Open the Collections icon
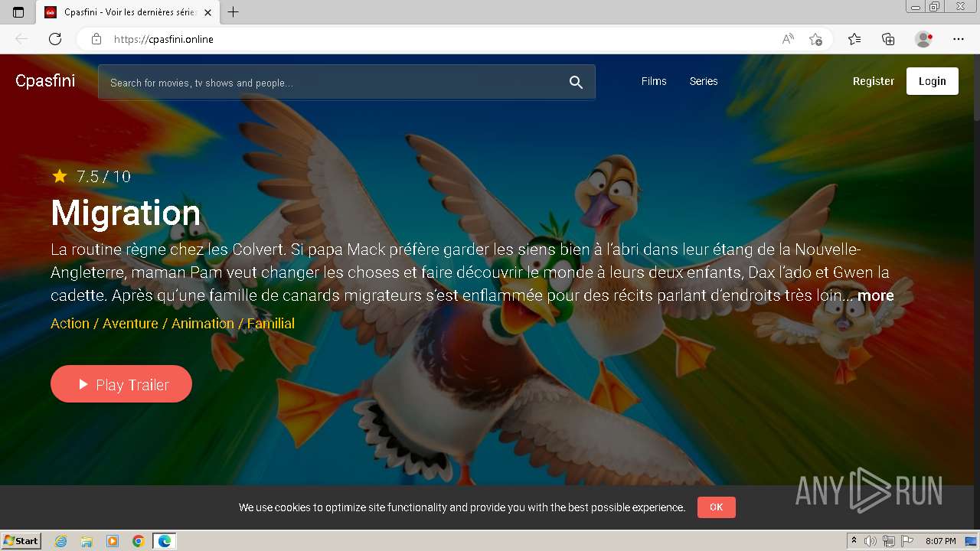This screenshot has height=551, width=980. pyautogui.click(x=888, y=39)
